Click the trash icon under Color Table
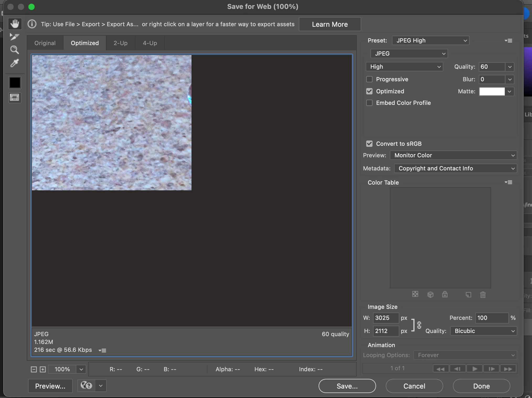The height and width of the screenshot is (398, 532). [x=483, y=295]
